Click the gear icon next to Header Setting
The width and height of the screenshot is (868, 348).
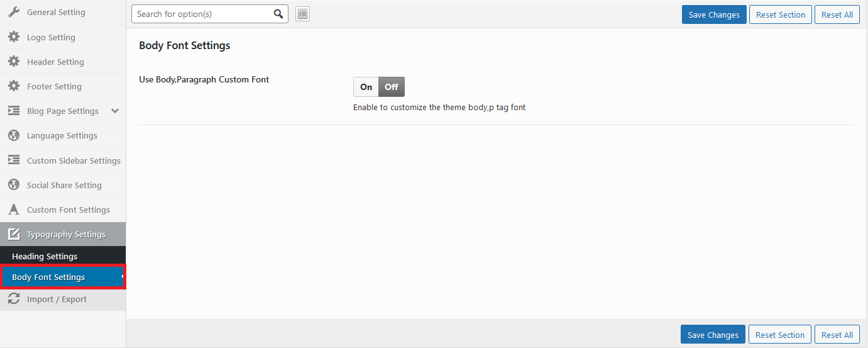point(14,62)
